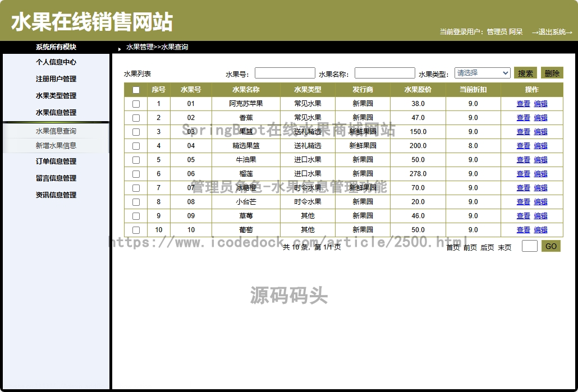
Task: Click 退出系统 logout link
Action: [552, 32]
